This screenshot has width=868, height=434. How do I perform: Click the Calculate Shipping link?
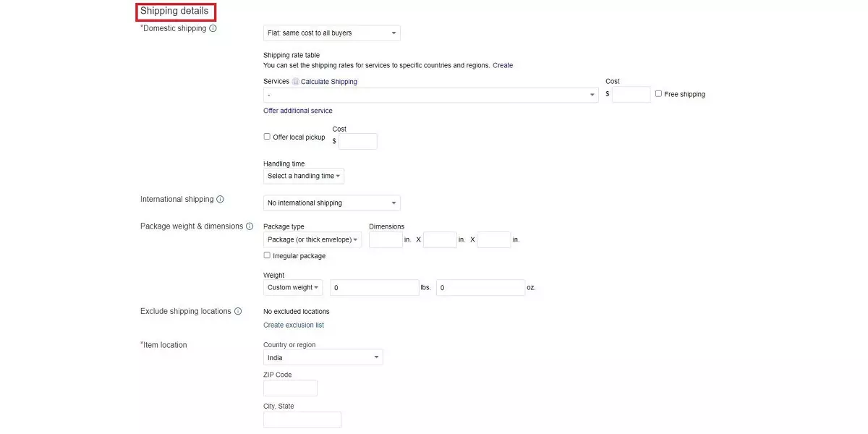point(329,81)
